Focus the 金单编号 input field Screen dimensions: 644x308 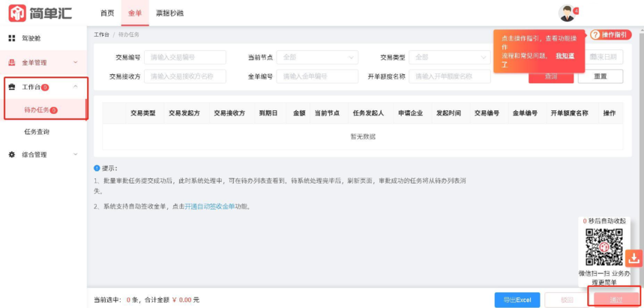[317, 76]
